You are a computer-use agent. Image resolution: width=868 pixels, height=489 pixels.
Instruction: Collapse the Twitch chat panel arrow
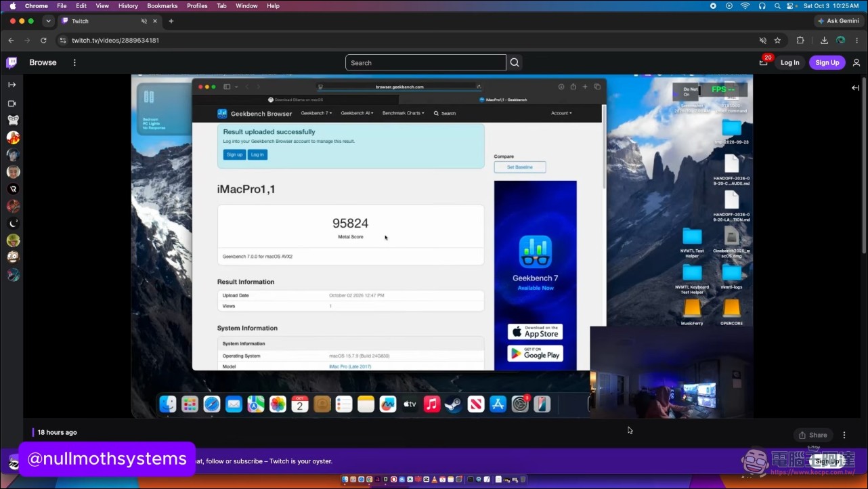(855, 87)
